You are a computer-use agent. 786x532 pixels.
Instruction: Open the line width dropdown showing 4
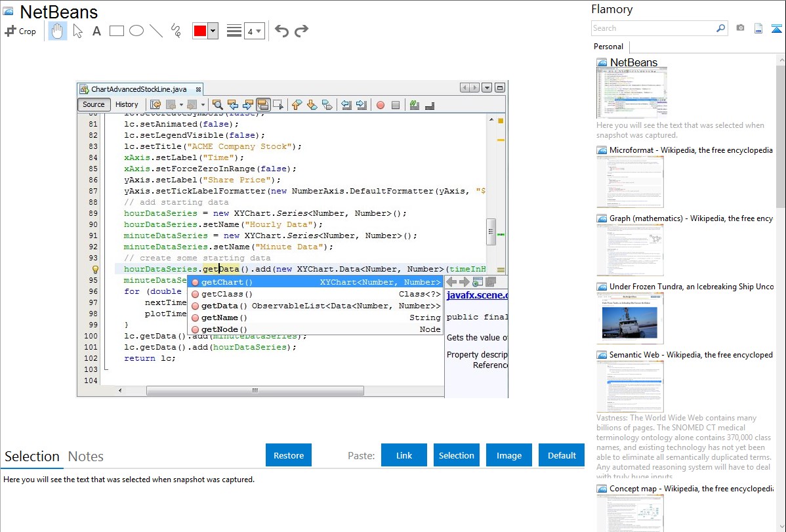[254, 31]
